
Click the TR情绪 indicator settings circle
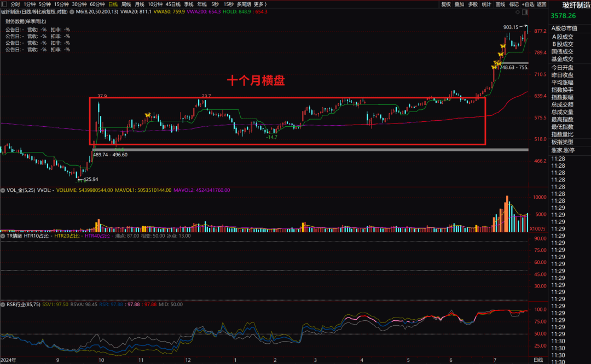click(x=3, y=236)
